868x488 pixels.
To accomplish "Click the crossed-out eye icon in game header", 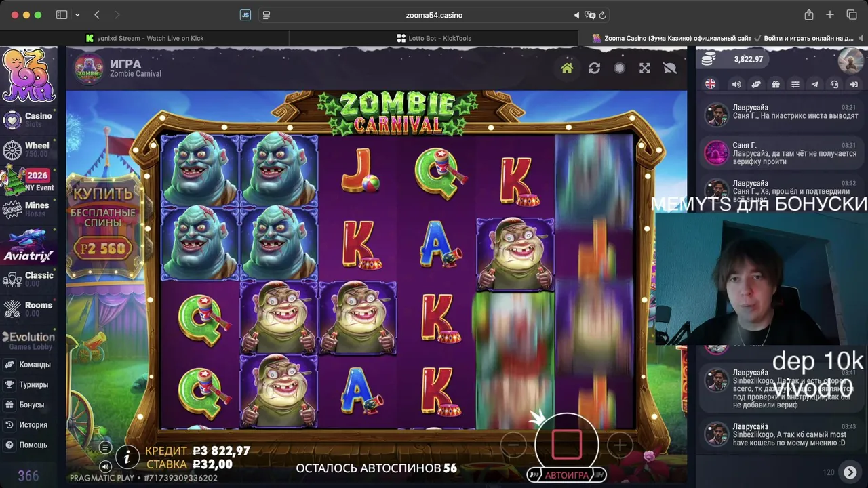I will point(670,68).
